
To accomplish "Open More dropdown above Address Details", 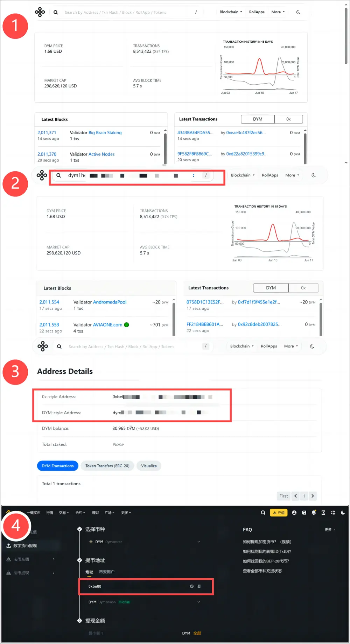I will 291,346.
